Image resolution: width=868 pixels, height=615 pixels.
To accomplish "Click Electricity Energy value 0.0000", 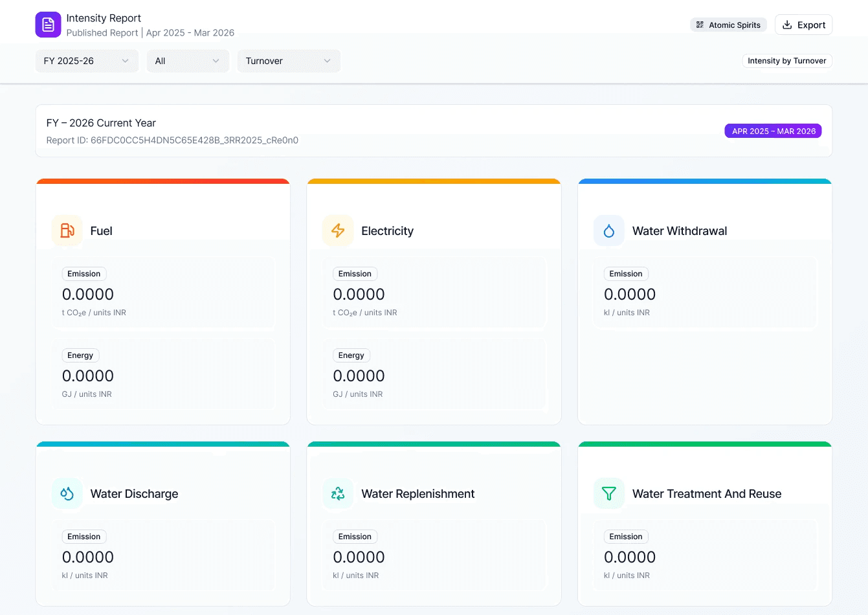I will (359, 376).
